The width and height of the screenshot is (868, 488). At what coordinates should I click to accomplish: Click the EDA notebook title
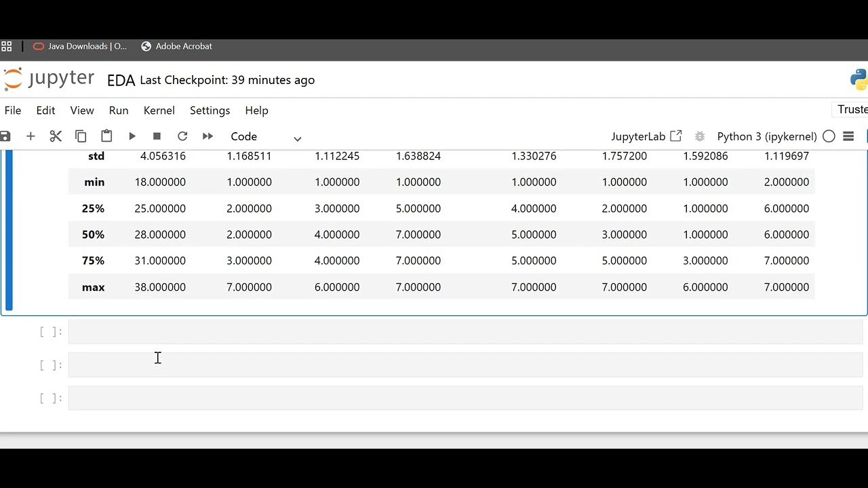[x=121, y=80]
